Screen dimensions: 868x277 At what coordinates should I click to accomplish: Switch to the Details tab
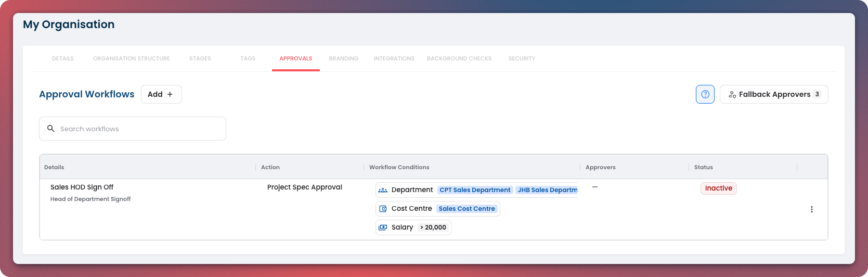(x=63, y=58)
